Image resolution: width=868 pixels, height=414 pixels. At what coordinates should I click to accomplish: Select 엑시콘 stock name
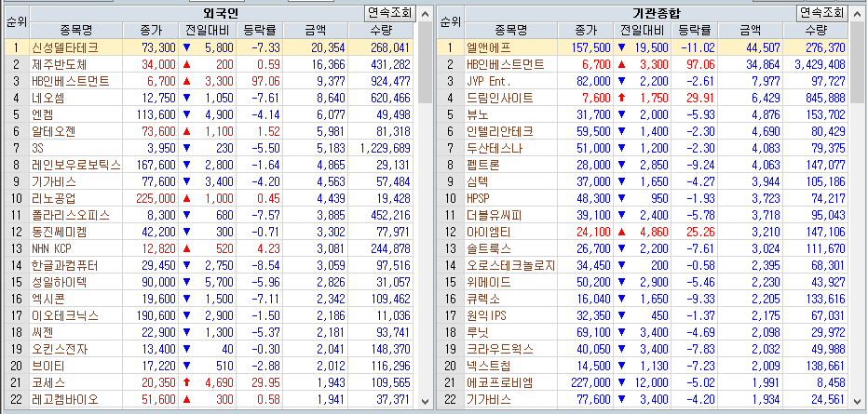(48, 299)
